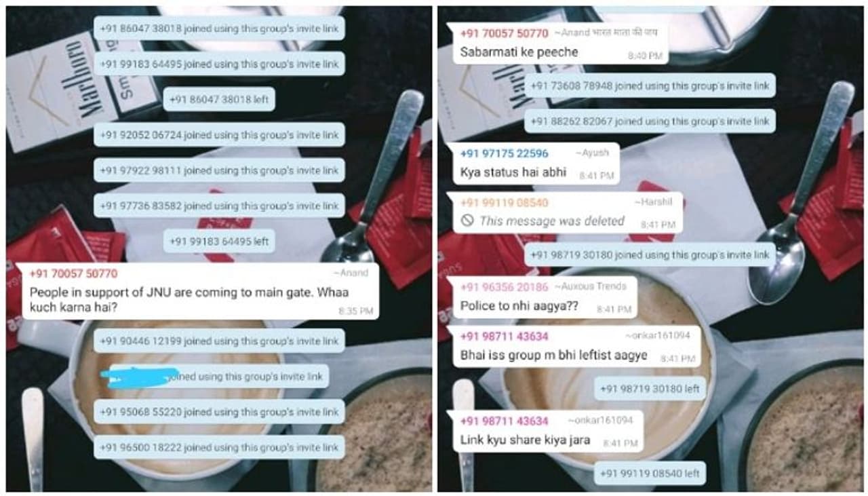Click '+91 96500 18222 joined' notice
Viewport: 868px width, 496px height.
click(x=219, y=447)
